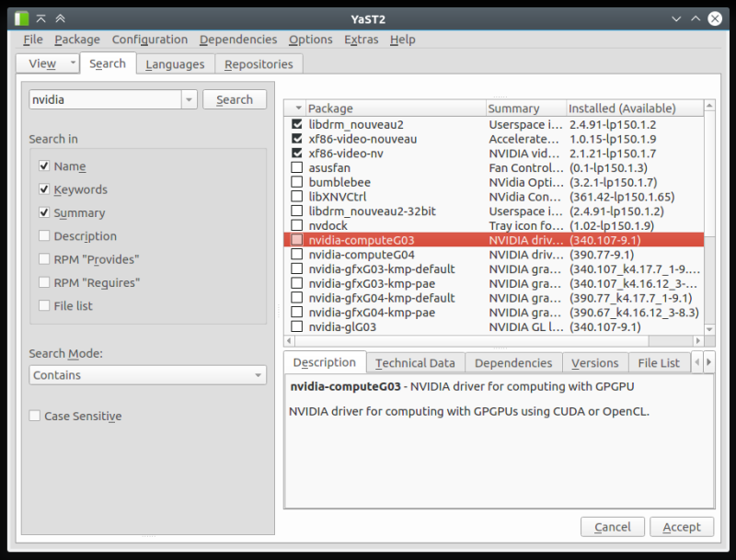Open the View tab dropdown arrow
This screenshot has height=560, width=736.
[x=72, y=64]
